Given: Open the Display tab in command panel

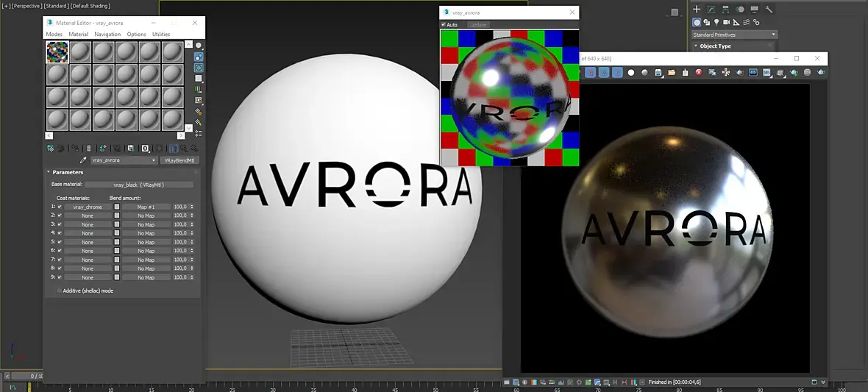Looking at the screenshot, I should click(x=755, y=9).
